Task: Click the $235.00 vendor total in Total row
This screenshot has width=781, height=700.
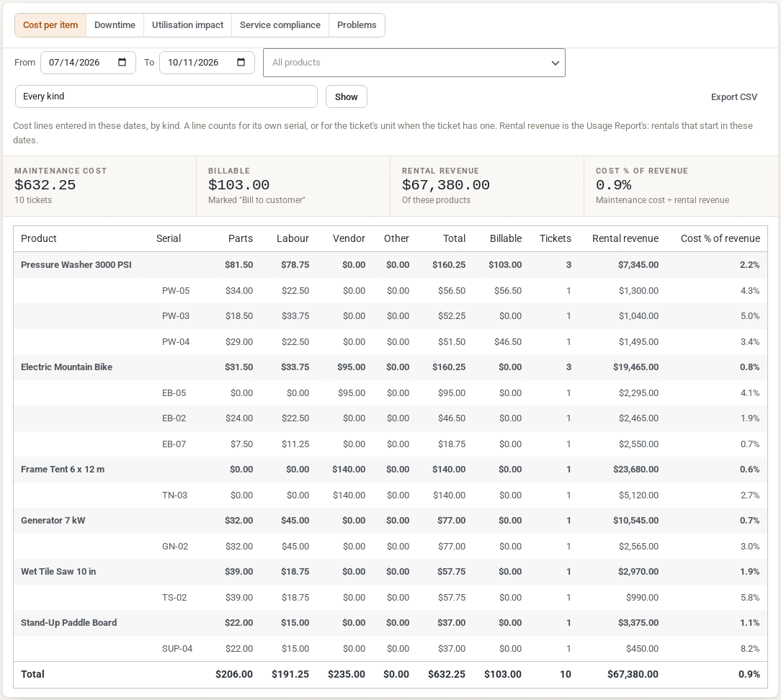Action: pos(346,674)
